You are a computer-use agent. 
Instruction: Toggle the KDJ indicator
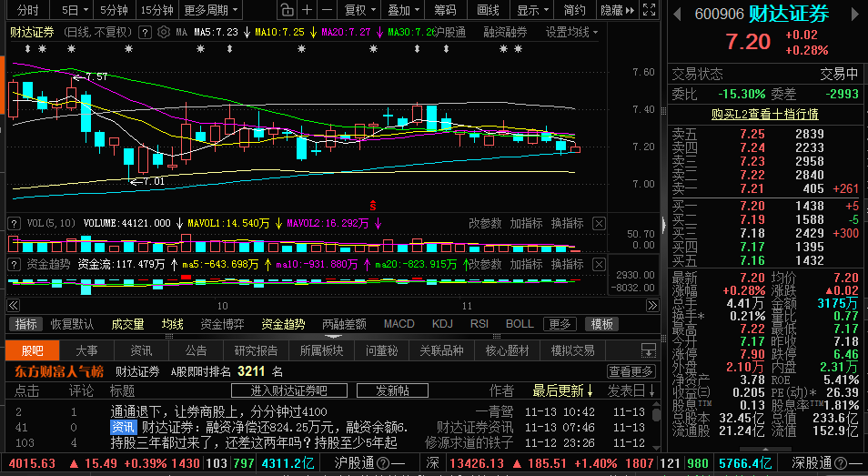point(442,324)
